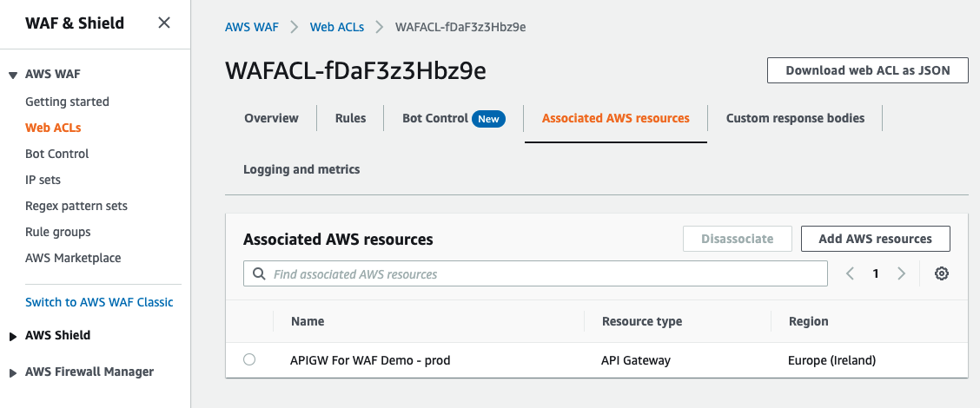Navigate to AWS WAF breadcrumb link
Image resolution: width=980 pixels, height=408 pixels.
251,27
